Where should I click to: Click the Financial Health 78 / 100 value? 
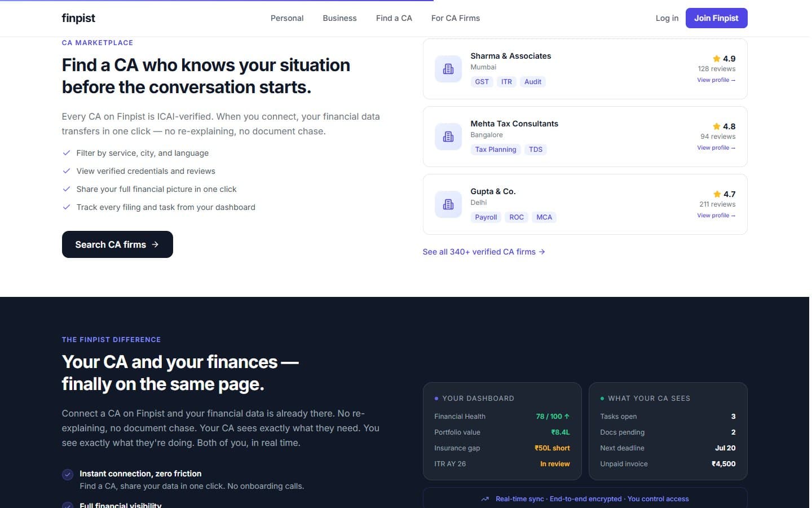pyautogui.click(x=553, y=417)
